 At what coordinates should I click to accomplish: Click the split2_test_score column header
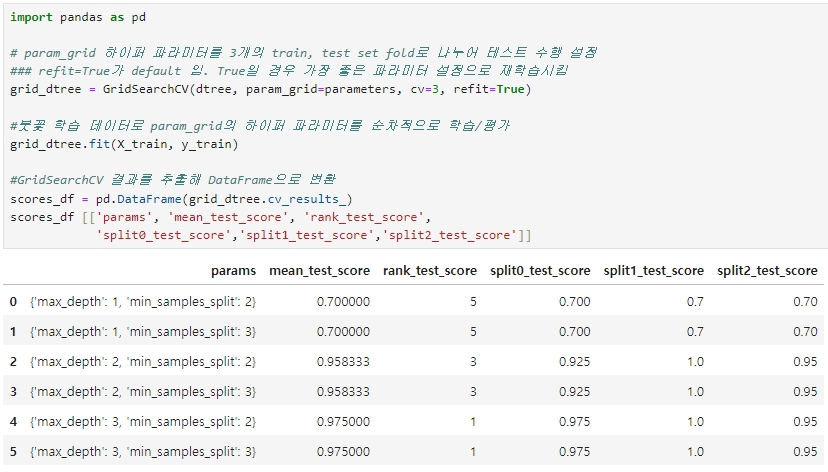[767, 271]
